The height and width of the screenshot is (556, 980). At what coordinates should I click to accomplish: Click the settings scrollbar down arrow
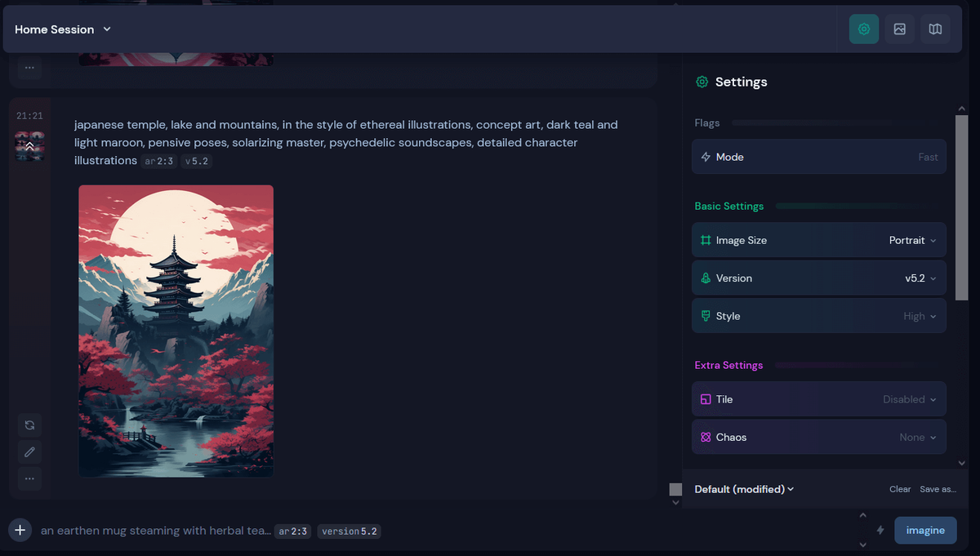961,463
